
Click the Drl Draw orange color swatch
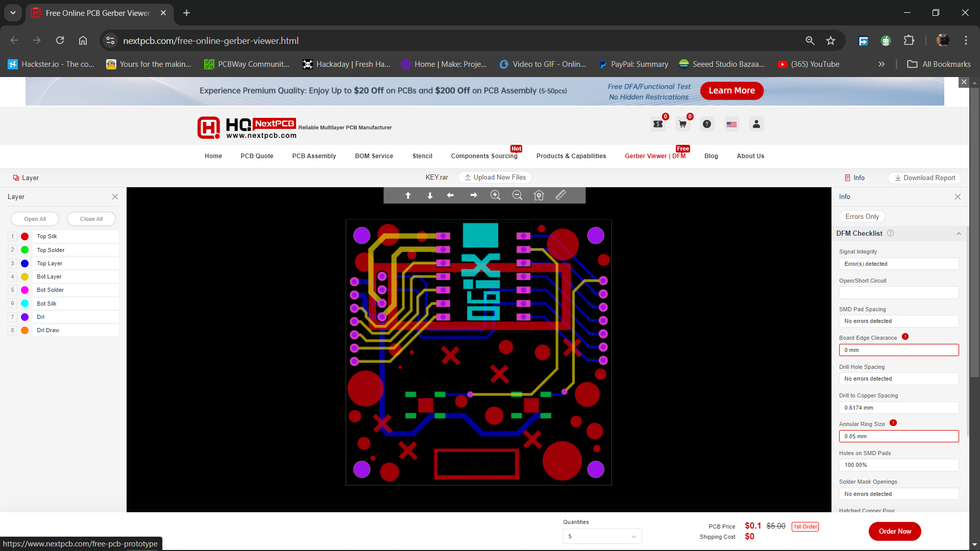pos(24,330)
